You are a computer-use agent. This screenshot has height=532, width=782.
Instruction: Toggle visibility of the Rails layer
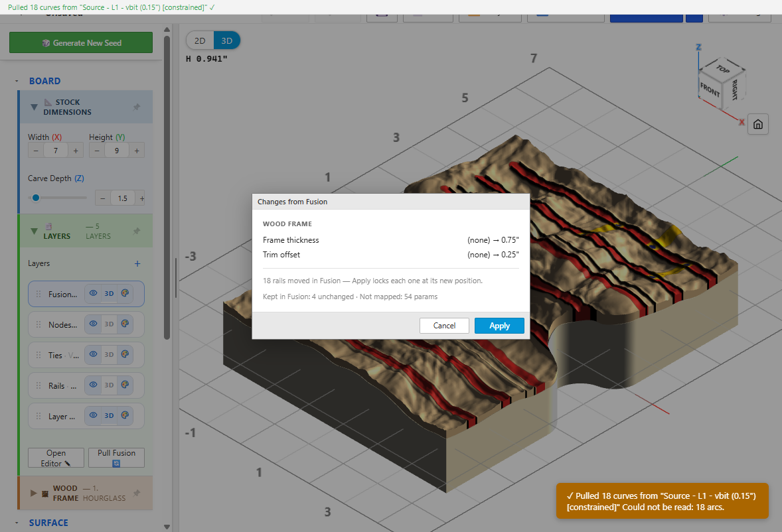(93, 385)
